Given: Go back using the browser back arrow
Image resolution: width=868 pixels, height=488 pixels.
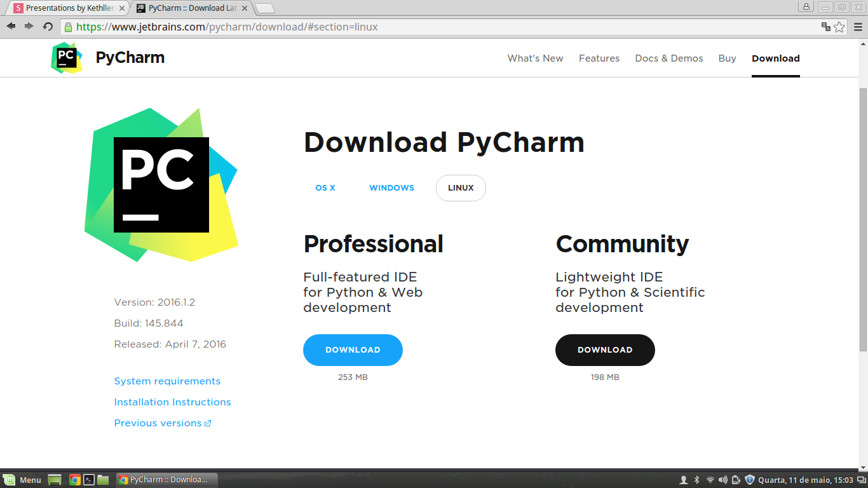Looking at the screenshot, I should [x=11, y=26].
